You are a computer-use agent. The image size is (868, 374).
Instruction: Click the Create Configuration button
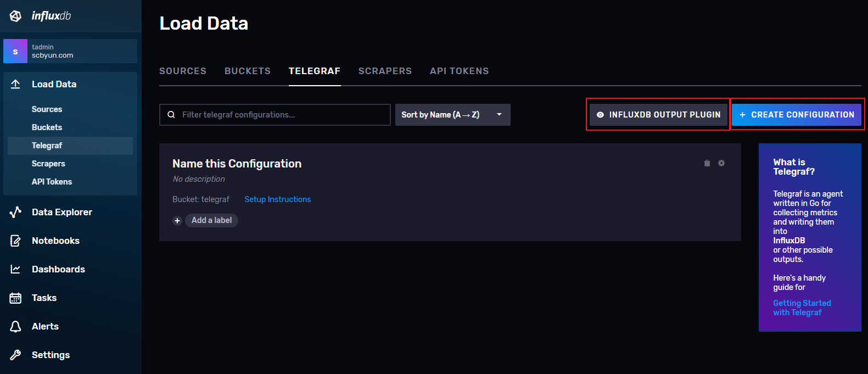click(x=797, y=115)
